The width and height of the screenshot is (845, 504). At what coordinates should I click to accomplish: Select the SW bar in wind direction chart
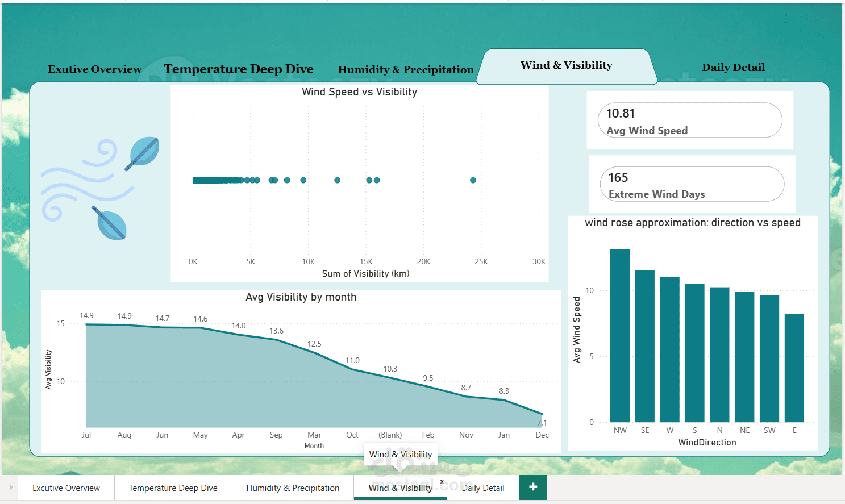click(x=769, y=359)
